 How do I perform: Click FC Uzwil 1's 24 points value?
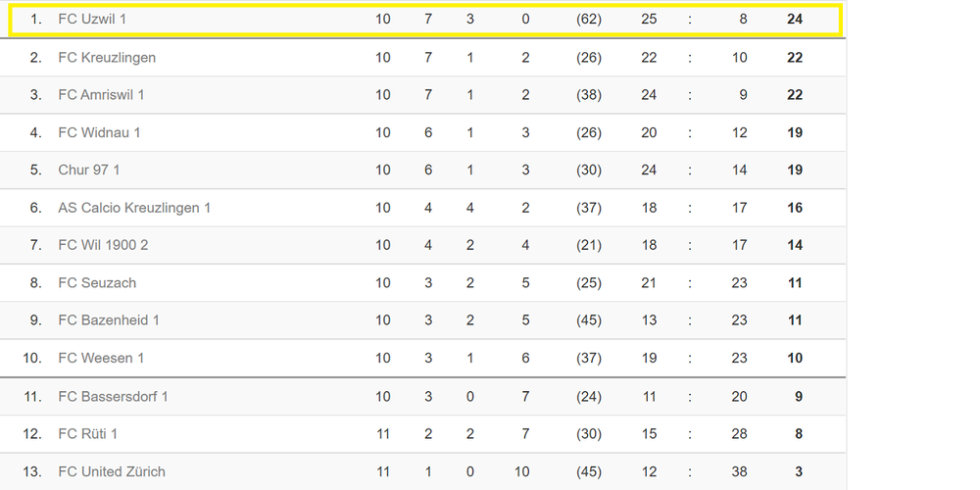[x=795, y=20]
